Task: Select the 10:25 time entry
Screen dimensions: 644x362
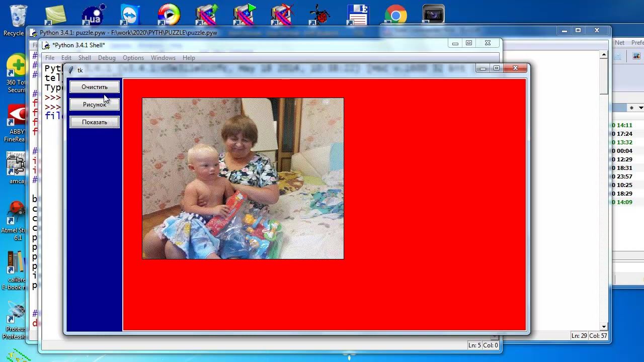Action: pos(624,185)
